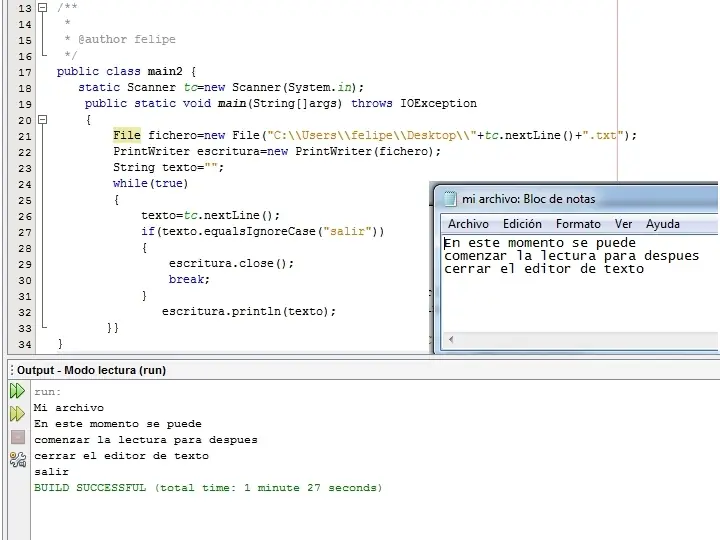Click 'comenzar la lectura para despues' in Notepad

(x=572, y=256)
